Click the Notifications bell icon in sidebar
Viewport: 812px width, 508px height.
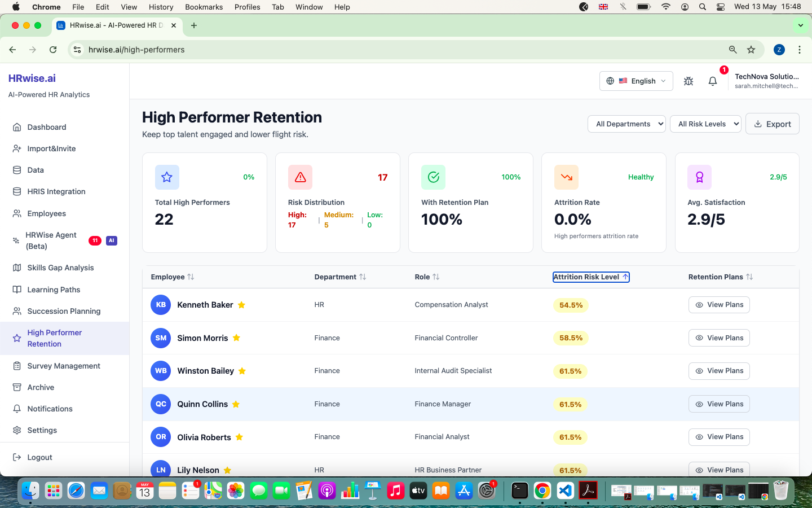pyautogui.click(x=17, y=409)
